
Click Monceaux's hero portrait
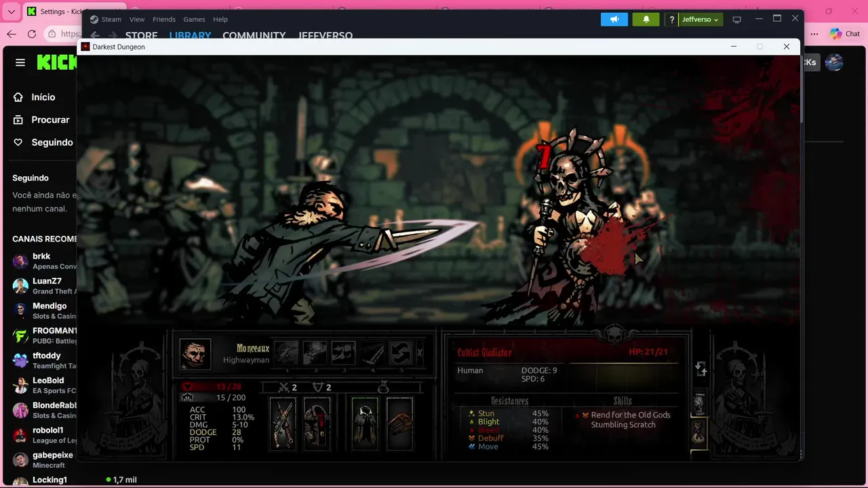[x=195, y=354]
